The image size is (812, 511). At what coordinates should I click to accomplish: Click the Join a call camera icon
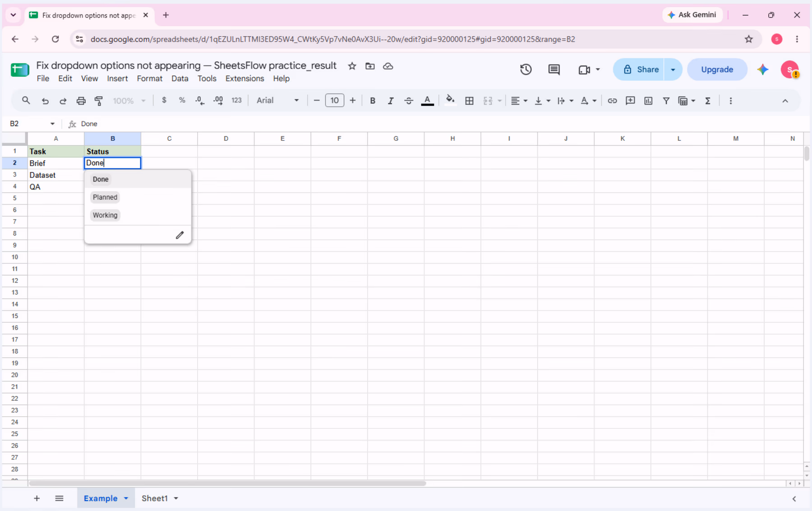coord(584,70)
